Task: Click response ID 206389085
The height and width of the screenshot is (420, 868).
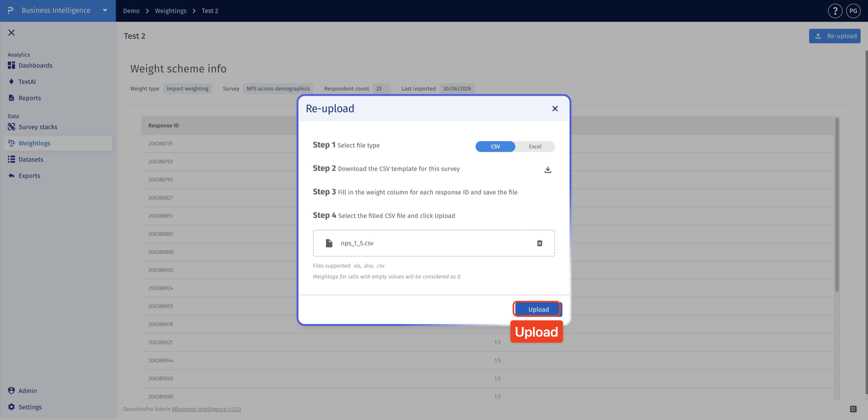Action: click(161, 397)
